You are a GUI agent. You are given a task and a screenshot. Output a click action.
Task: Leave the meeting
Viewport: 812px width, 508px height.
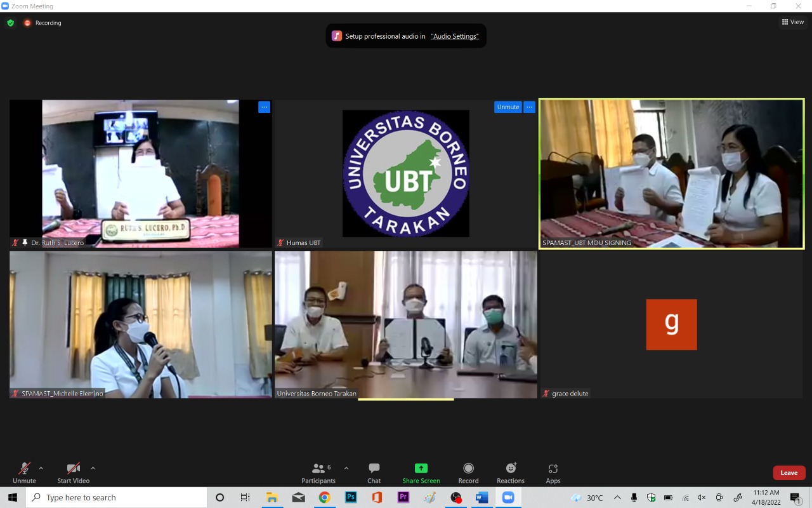click(x=789, y=473)
